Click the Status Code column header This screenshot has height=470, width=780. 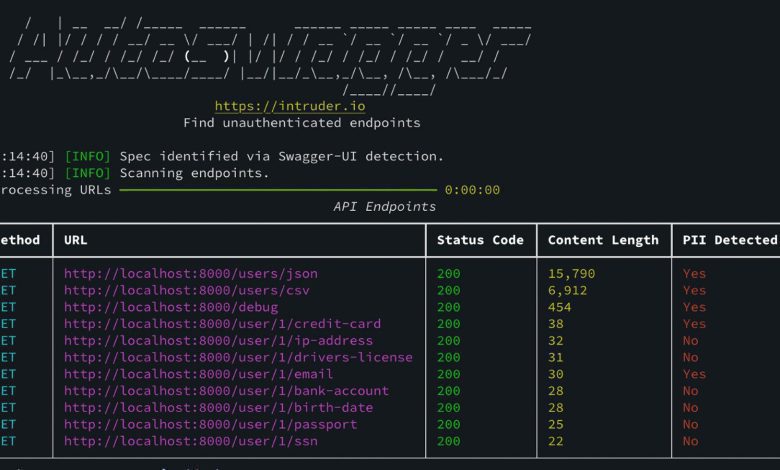[x=480, y=240]
